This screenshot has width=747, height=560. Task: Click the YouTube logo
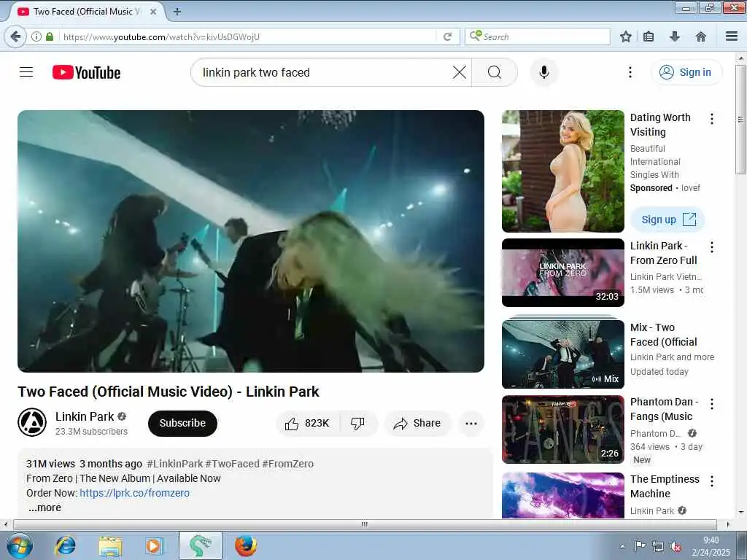point(86,72)
